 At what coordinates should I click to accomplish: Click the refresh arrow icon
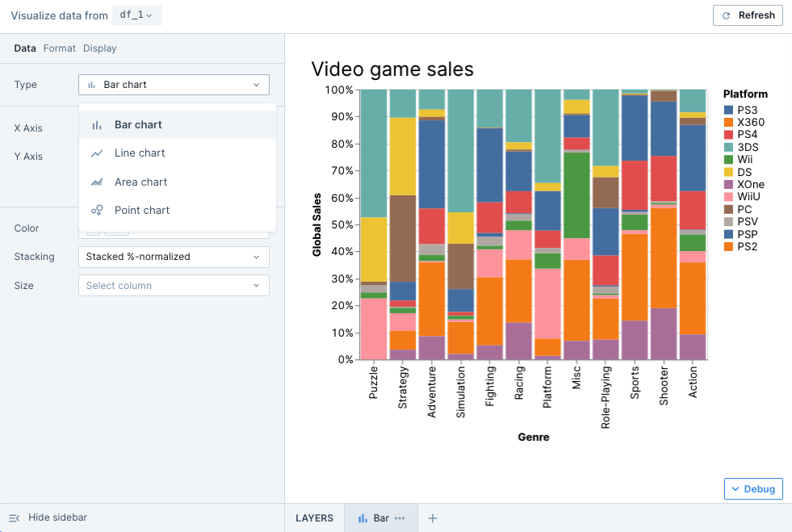click(x=726, y=15)
